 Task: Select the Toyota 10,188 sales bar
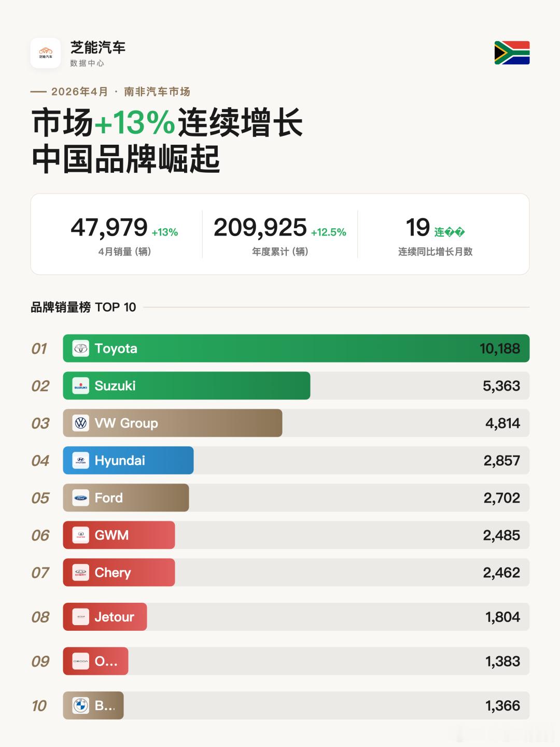[x=296, y=349]
